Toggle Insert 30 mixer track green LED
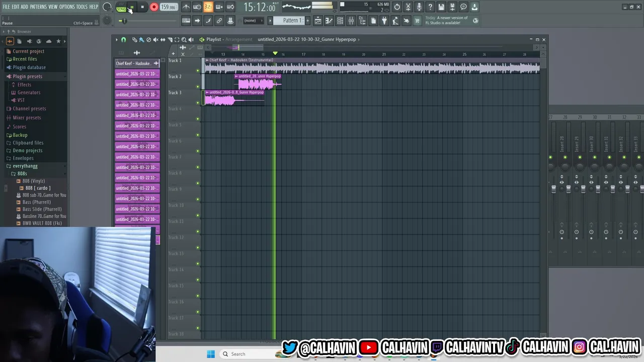The image size is (644, 362). click(x=595, y=157)
